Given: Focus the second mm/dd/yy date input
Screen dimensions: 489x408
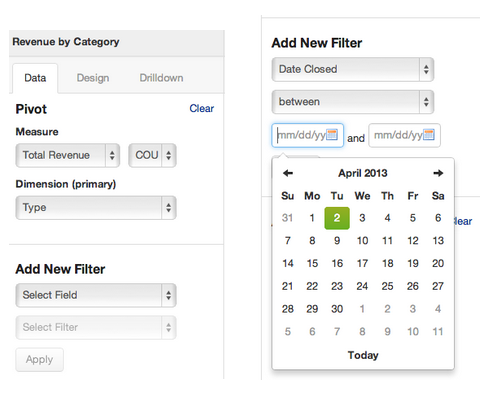Looking at the screenshot, I should 404,135.
